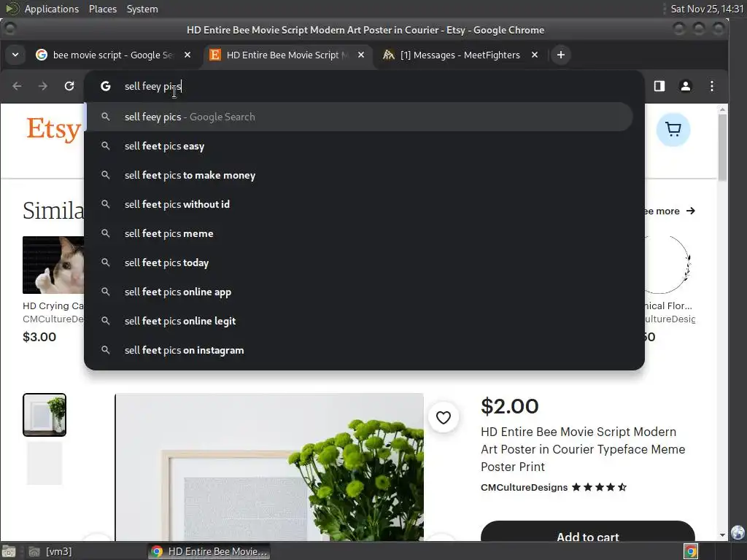Choose 'sell feet pics to make money'
The image size is (747, 560).
pyautogui.click(x=359, y=175)
